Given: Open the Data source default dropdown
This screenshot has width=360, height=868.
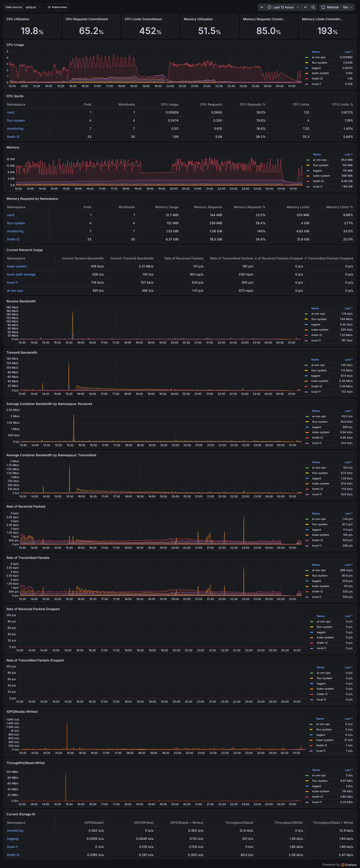Looking at the screenshot, I should coord(33,7).
